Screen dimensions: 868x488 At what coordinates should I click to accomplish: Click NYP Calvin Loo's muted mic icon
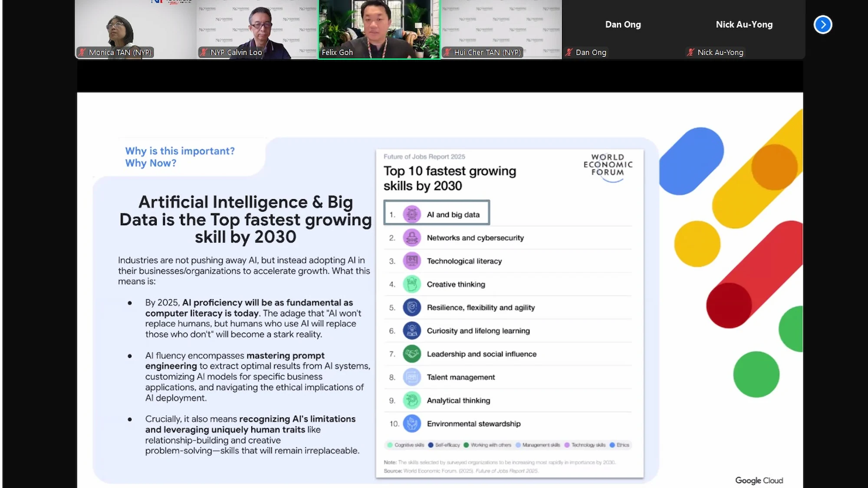click(x=204, y=52)
